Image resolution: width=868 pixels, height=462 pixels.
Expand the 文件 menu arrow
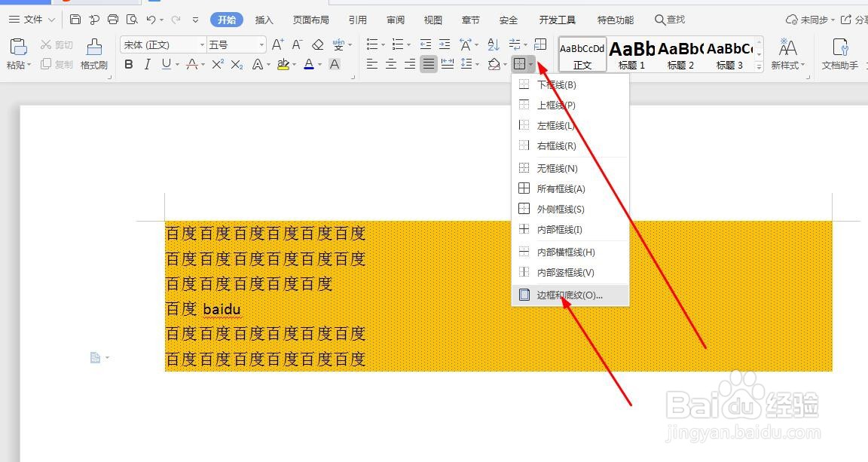click(51, 20)
